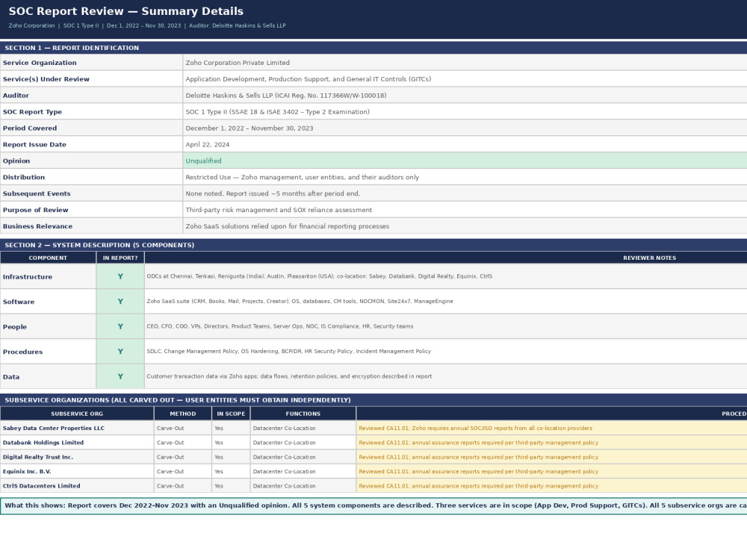This screenshot has height=560, width=747.
Task: Select the Y cell in the Infrastructure row
Action: (x=120, y=277)
